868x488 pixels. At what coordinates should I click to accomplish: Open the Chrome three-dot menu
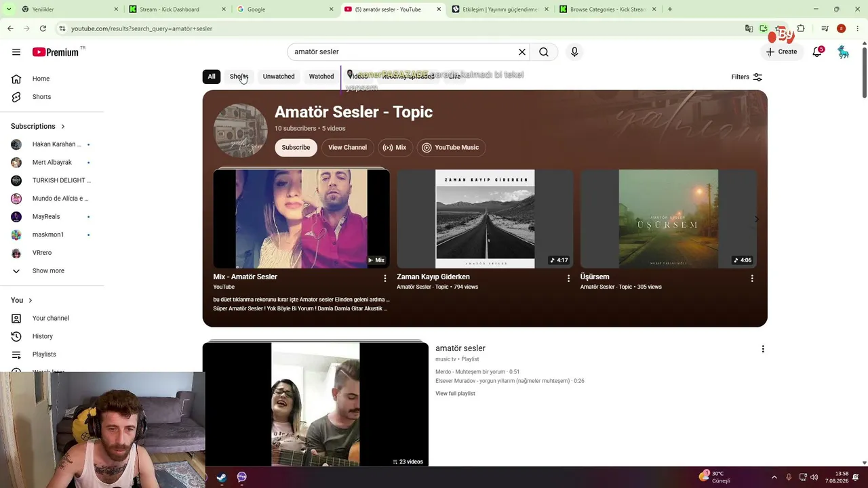(857, 28)
